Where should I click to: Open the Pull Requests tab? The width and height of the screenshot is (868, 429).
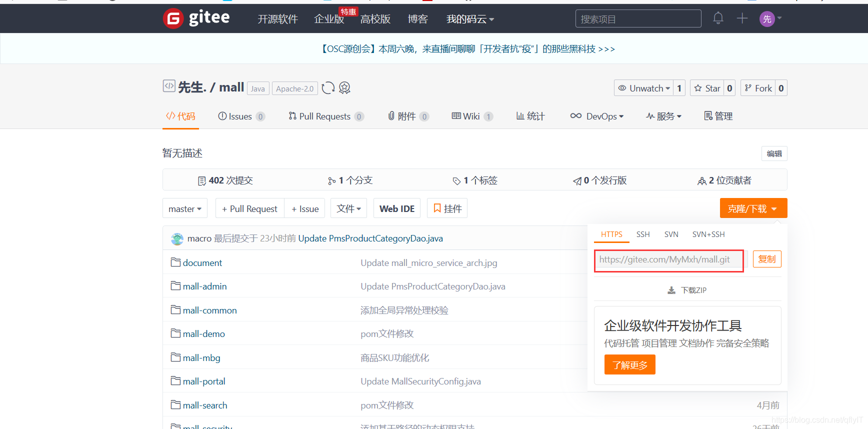pyautogui.click(x=326, y=116)
